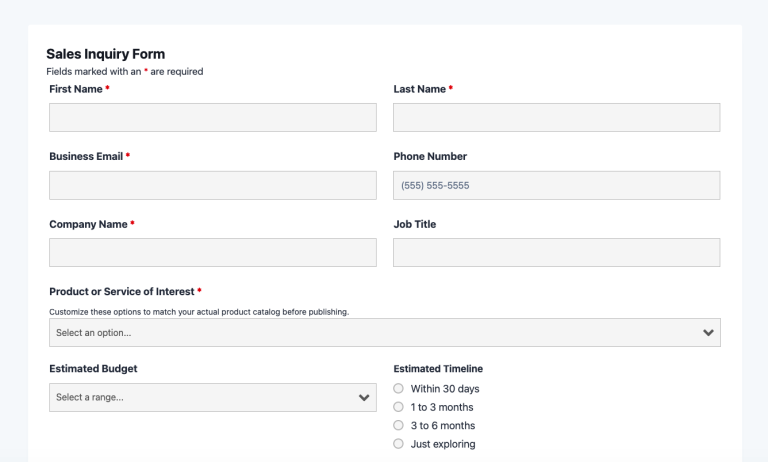This screenshot has height=462, width=768.
Task: Click the 'Business Email' label
Action: [86, 156]
